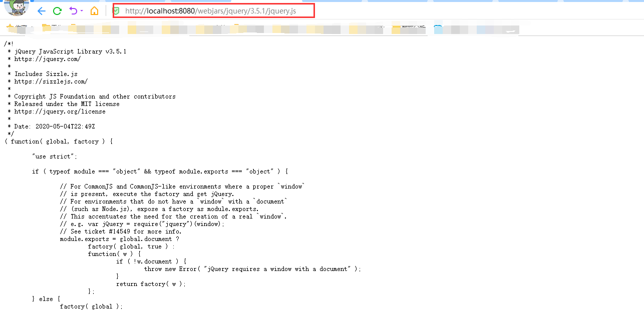The image size is (644, 311).
Task: Click 'Released under the MIT license' line
Action: pyautogui.click(x=67, y=104)
